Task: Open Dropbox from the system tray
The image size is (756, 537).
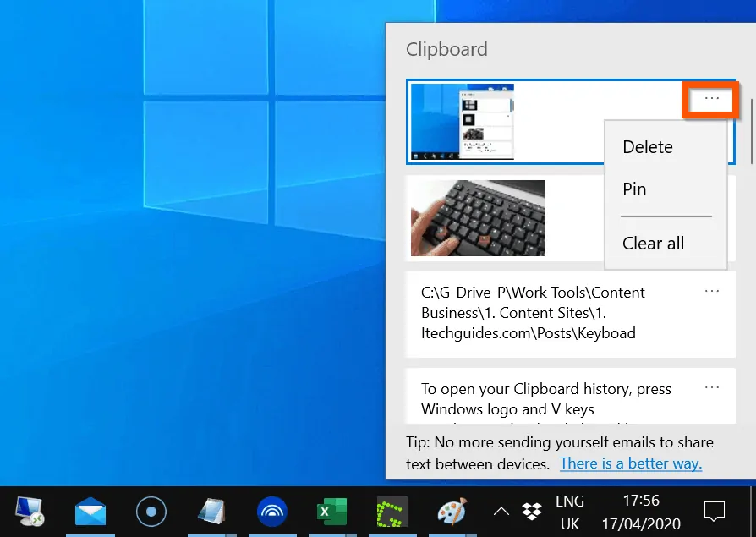Action: tap(532, 512)
